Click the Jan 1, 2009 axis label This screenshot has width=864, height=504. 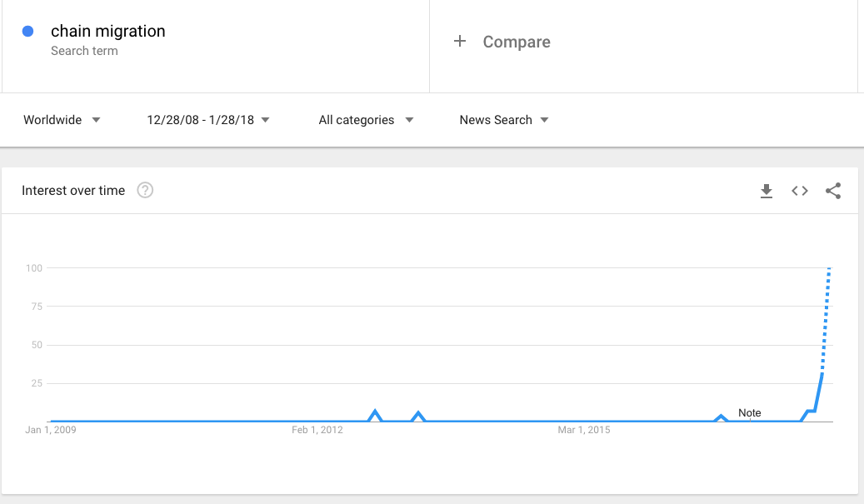[x=52, y=430]
